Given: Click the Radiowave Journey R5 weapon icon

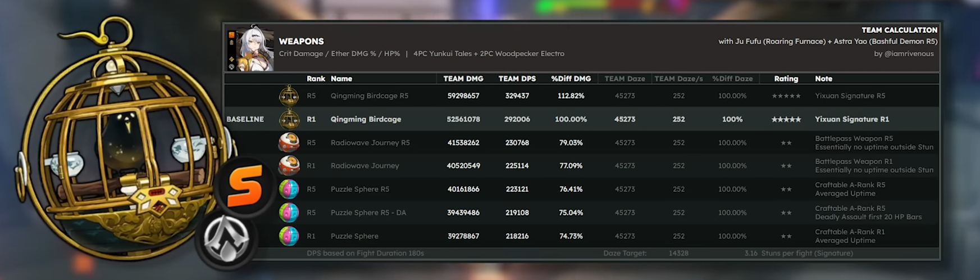Looking at the screenshot, I should (x=289, y=143).
